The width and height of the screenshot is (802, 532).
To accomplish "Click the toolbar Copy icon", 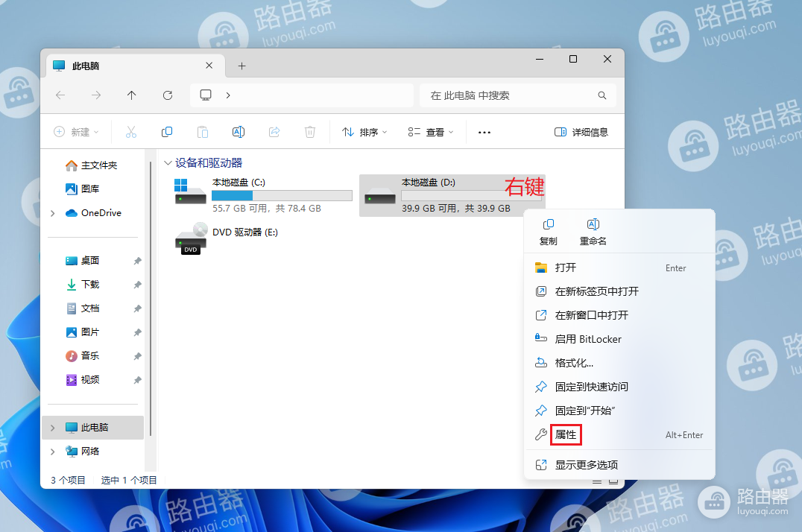I will [x=167, y=132].
